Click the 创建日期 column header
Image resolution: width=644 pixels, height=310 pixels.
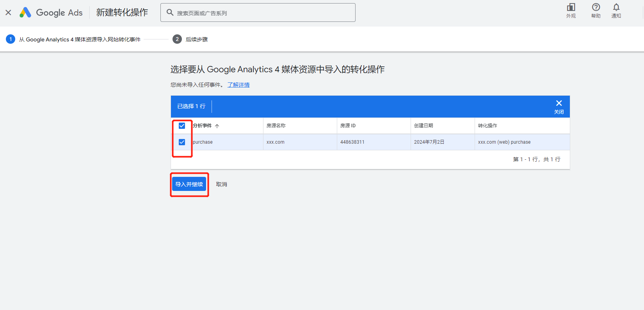[x=423, y=126]
